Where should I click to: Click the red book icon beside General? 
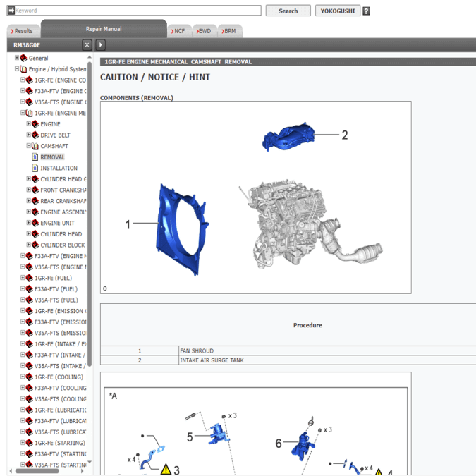23,59
